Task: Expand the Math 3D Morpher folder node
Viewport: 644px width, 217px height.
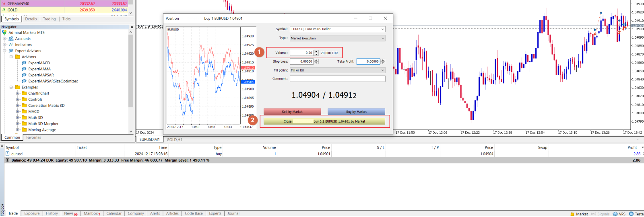Action: click(x=18, y=123)
